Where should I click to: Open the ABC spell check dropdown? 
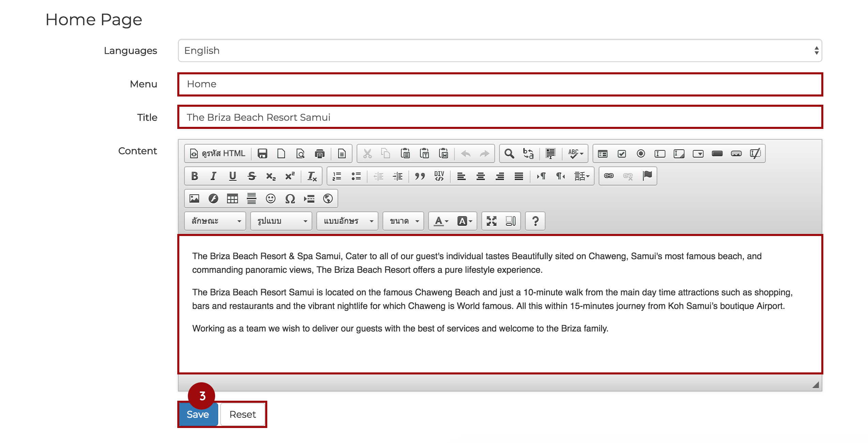(576, 153)
